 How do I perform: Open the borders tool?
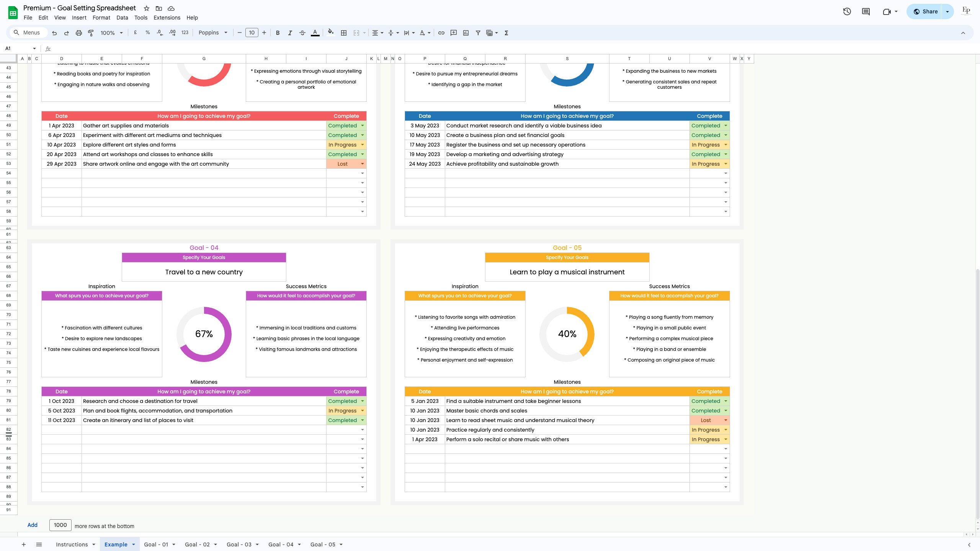pos(343,33)
